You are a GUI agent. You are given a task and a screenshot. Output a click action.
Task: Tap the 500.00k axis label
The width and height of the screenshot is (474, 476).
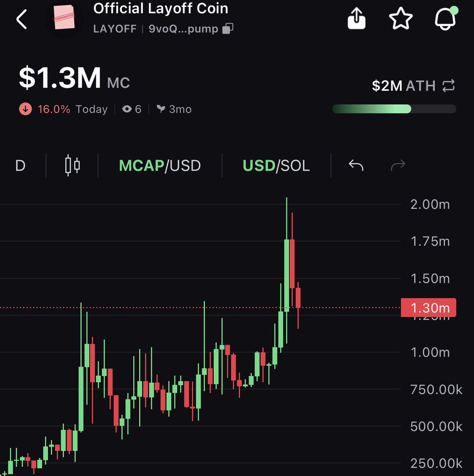click(x=436, y=426)
